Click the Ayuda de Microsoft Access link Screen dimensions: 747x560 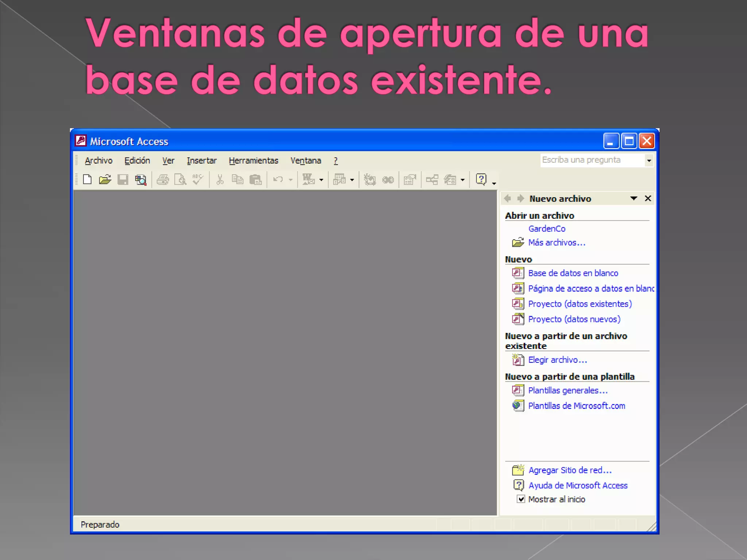pos(578,485)
